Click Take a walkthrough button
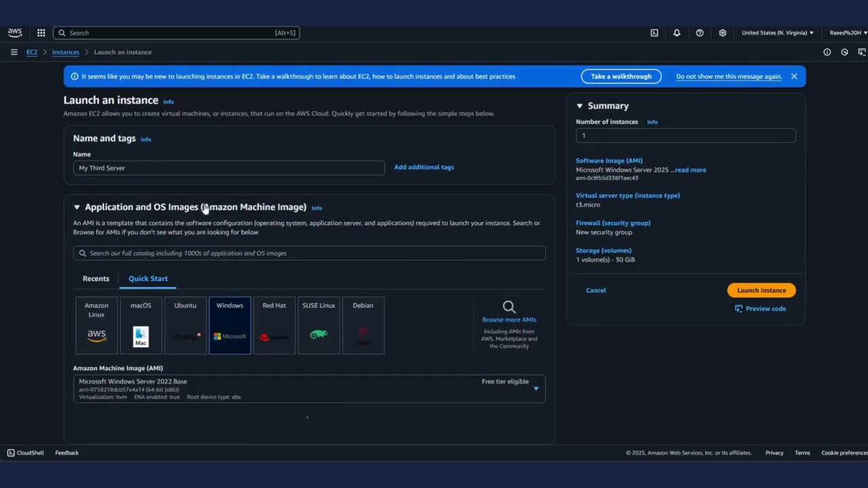868x488 pixels. click(621, 77)
